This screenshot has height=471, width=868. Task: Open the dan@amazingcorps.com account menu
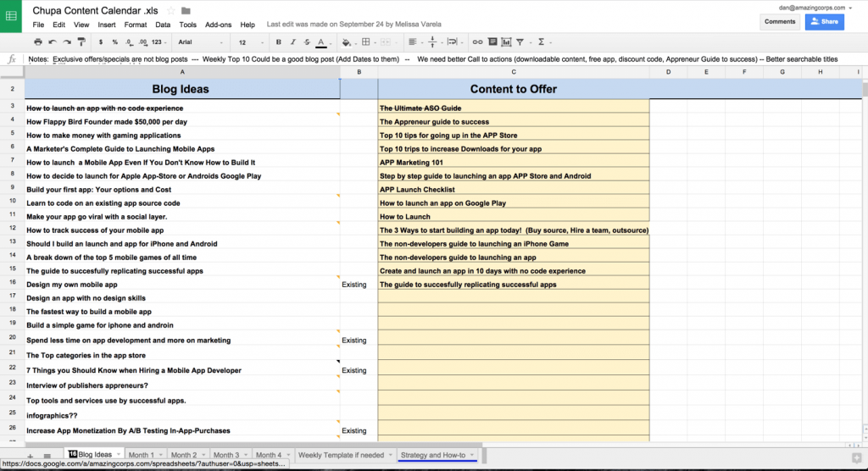point(815,8)
